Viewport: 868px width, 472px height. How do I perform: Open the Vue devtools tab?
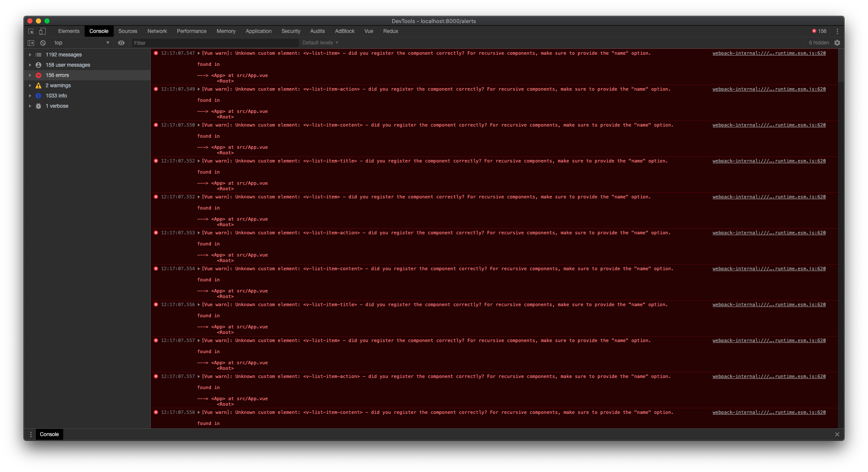pos(368,31)
